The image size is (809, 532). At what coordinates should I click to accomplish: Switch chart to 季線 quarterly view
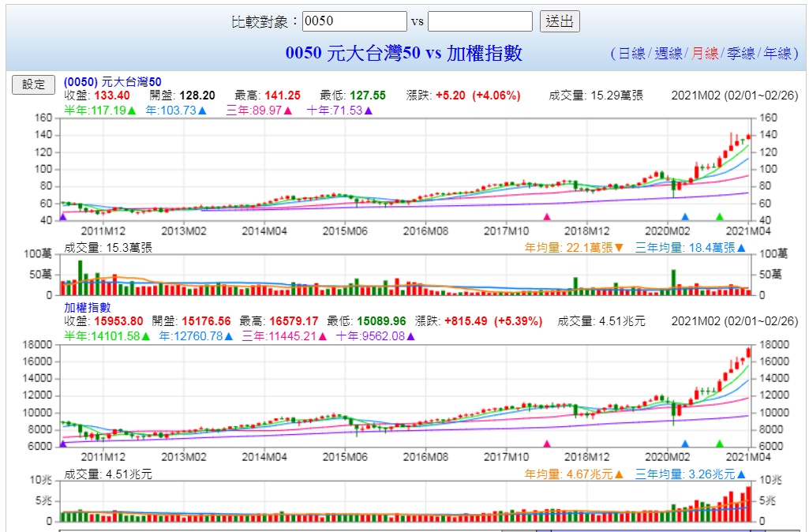(x=741, y=53)
